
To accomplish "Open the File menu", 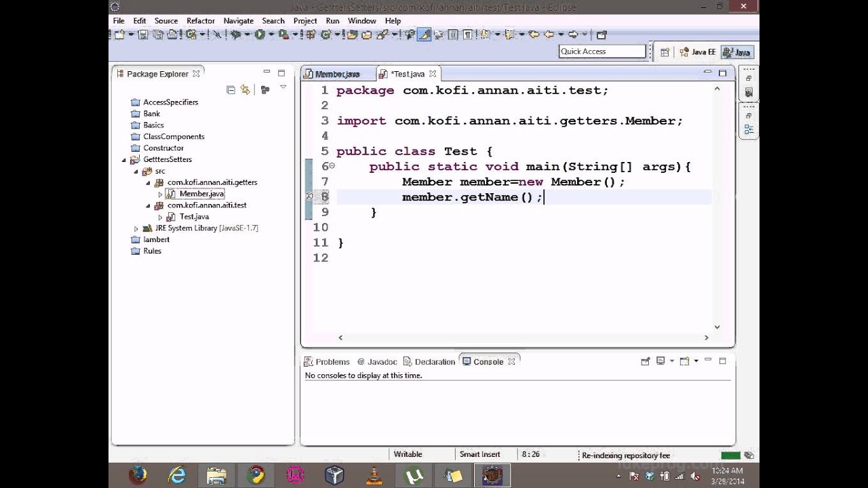I will pyautogui.click(x=119, y=21).
